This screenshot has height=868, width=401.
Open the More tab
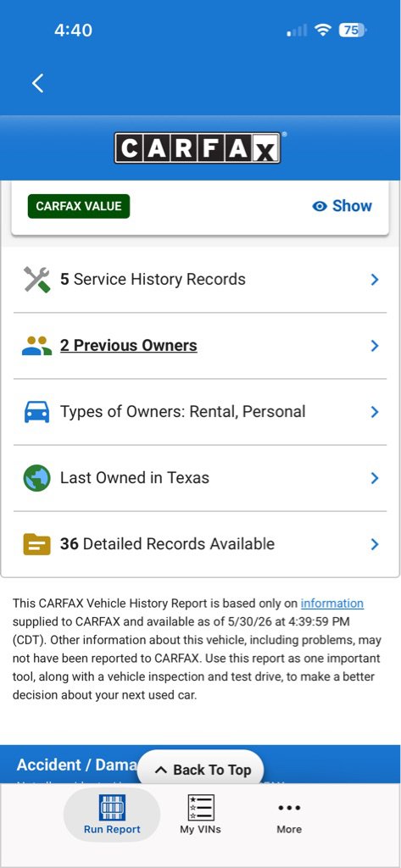click(289, 818)
